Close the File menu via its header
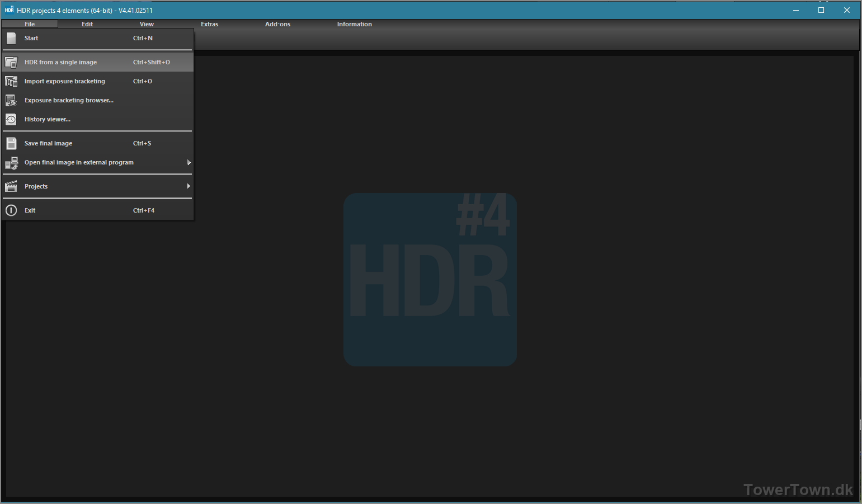The image size is (862, 504). coord(30,24)
